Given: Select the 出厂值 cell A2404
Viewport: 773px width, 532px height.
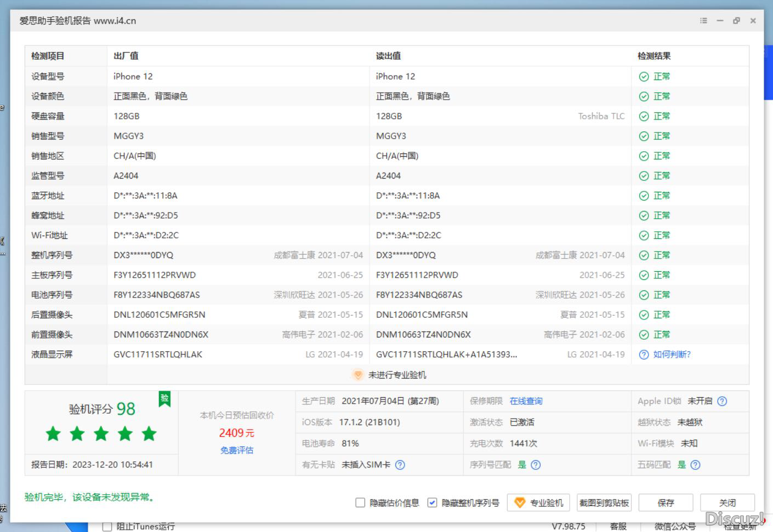Looking at the screenshot, I should (126, 176).
